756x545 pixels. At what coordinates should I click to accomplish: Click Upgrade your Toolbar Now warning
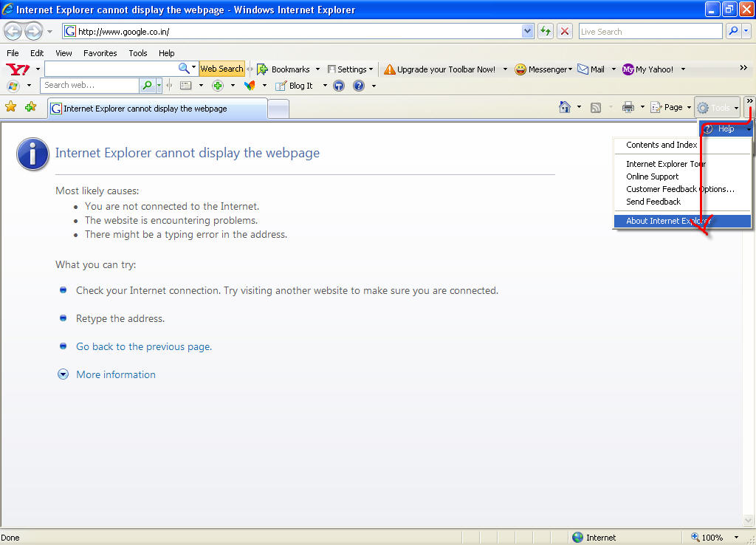(440, 69)
